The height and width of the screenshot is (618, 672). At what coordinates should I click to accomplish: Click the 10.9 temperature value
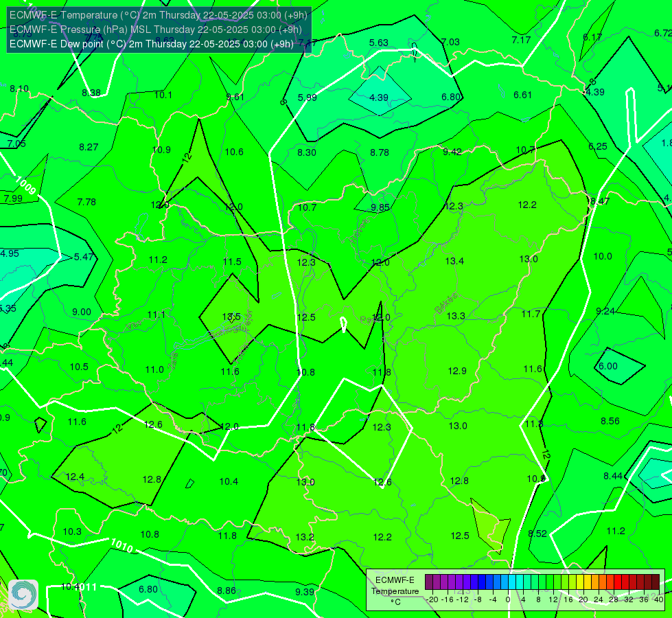(x=161, y=150)
